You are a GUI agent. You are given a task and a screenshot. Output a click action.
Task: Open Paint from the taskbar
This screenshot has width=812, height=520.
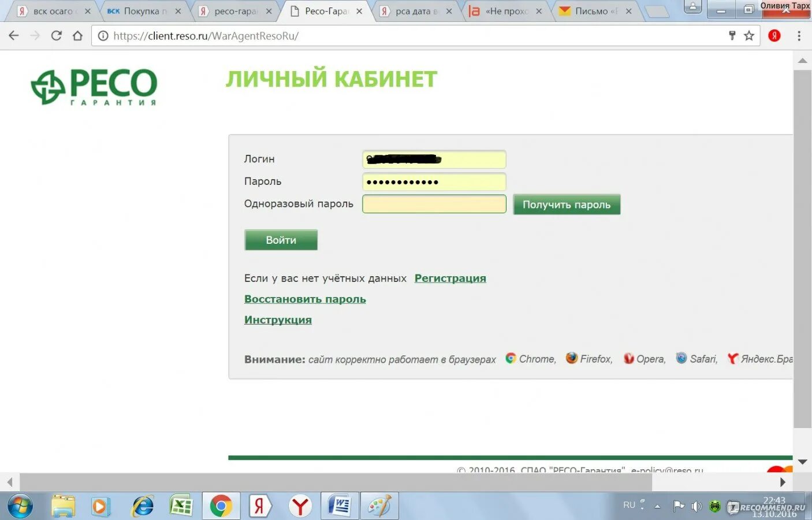379,507
